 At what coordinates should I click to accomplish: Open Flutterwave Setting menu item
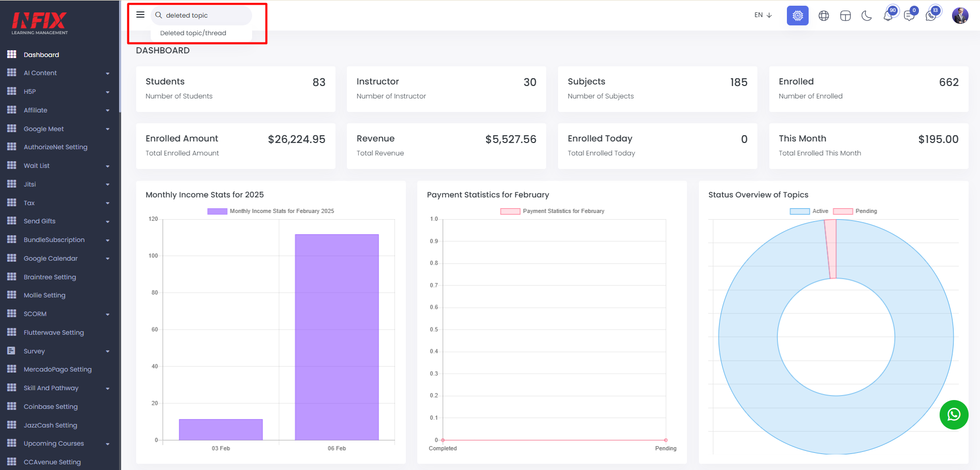(x=54, y=333)
